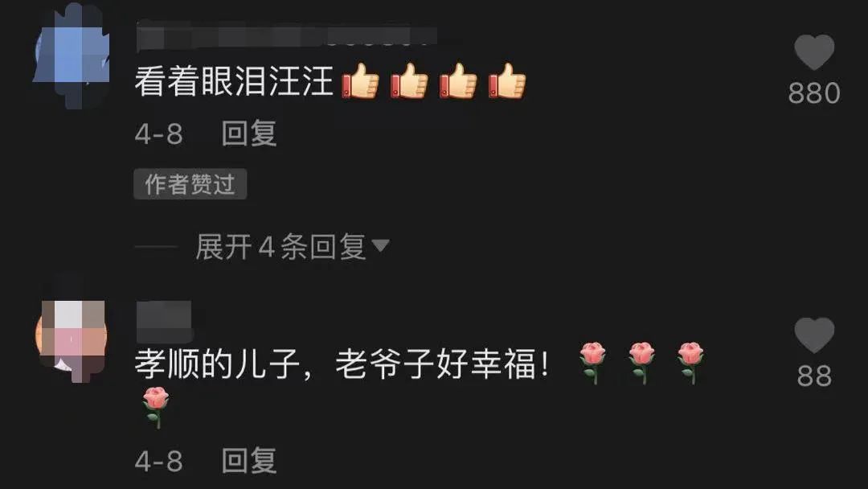Open the blurred username above 看着眼泪汪汪
Viewport: 868px width, 489px height.
point(287,36)
